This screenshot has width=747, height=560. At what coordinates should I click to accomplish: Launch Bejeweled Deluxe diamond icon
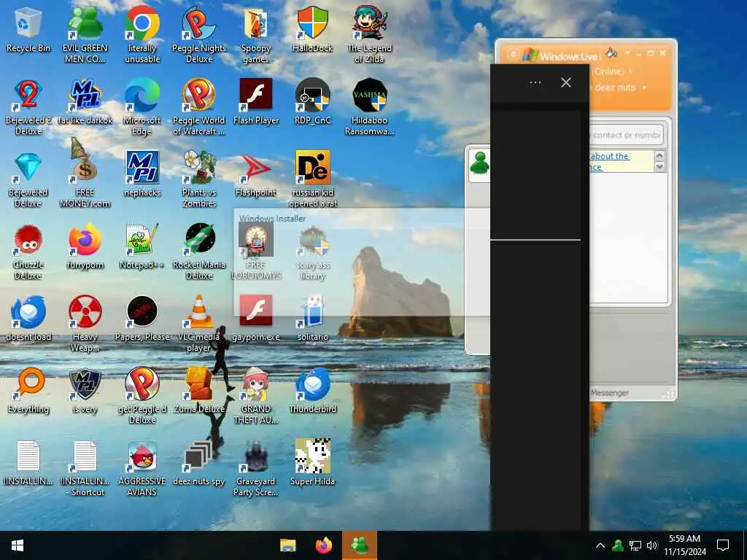[28, 178]
